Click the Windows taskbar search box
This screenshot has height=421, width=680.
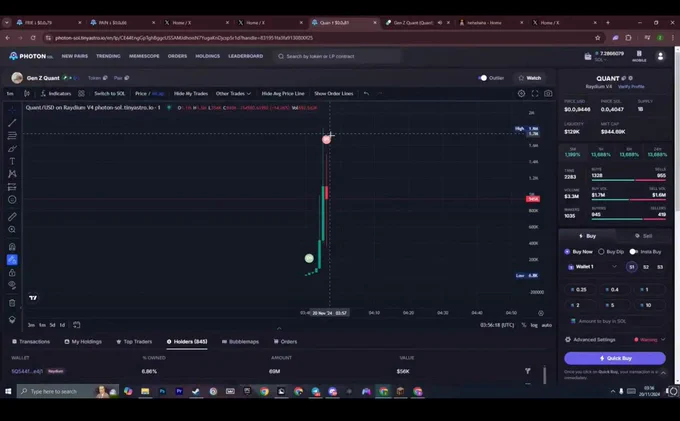68,392
